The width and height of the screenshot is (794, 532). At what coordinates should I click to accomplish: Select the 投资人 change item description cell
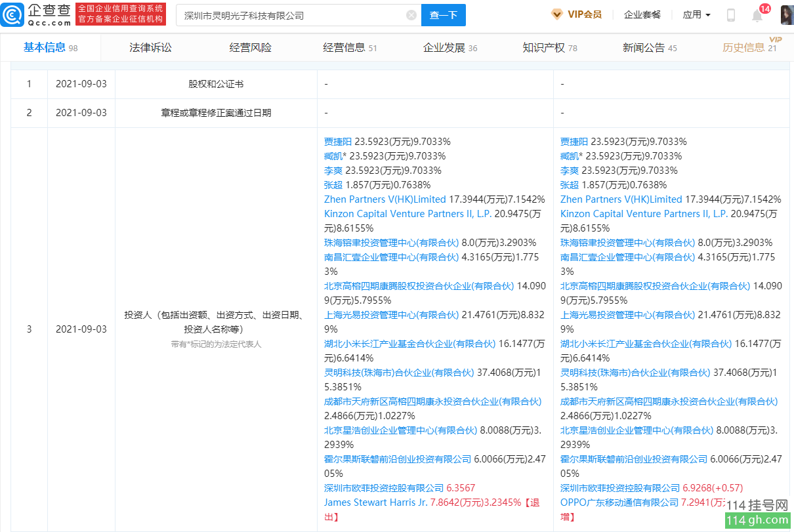point(216,329)
